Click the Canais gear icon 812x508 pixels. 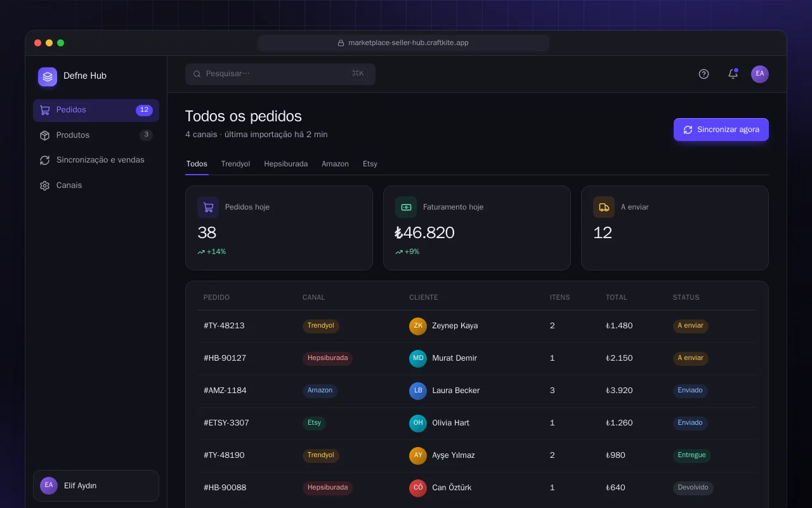pyautogui.click(x=44, y=185)
